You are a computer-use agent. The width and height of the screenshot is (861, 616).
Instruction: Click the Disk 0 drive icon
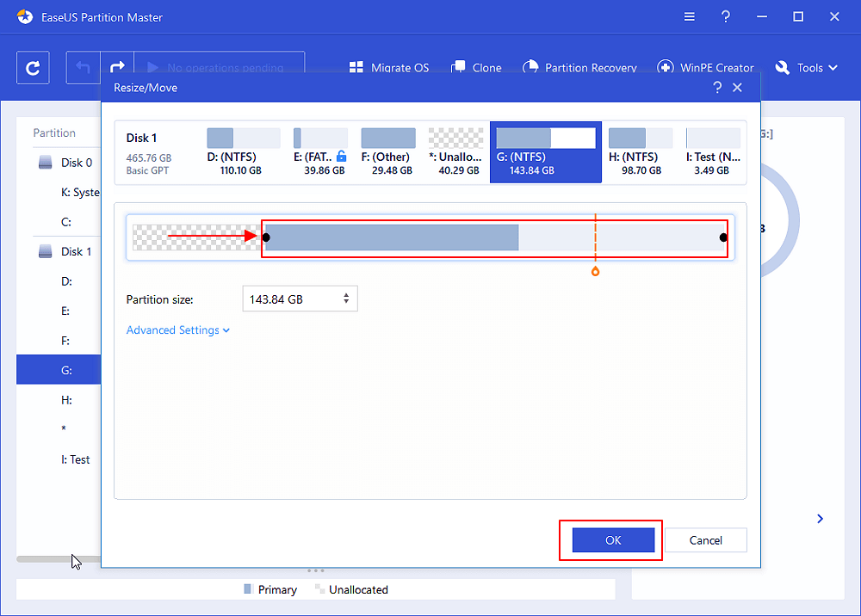pyautogui.click(x=45, y=163)
